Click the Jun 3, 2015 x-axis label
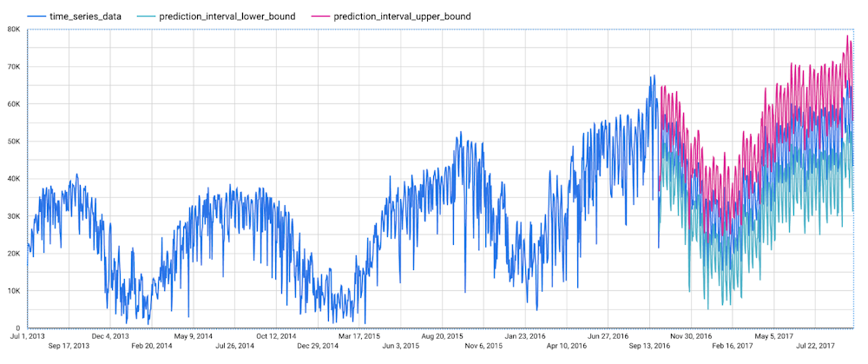The width and height of the screenshot is (868, 364). tap(401, 347)
